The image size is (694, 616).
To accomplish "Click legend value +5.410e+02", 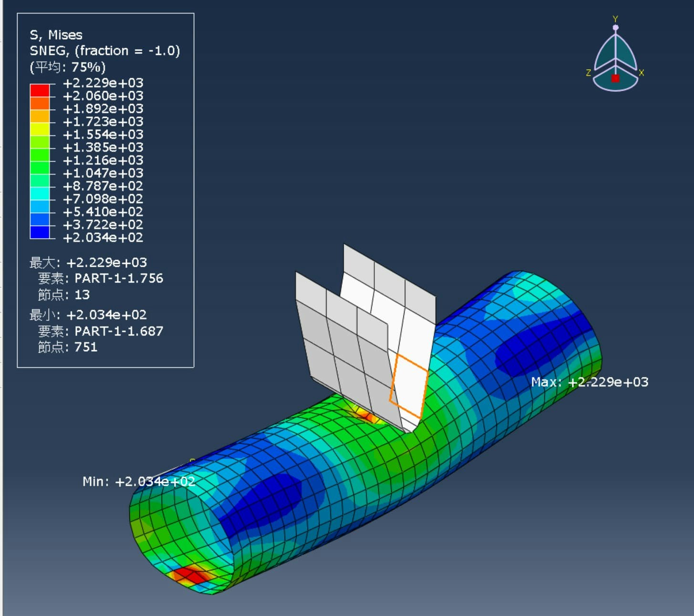I will pyautogui.click(x=103, y=212).
